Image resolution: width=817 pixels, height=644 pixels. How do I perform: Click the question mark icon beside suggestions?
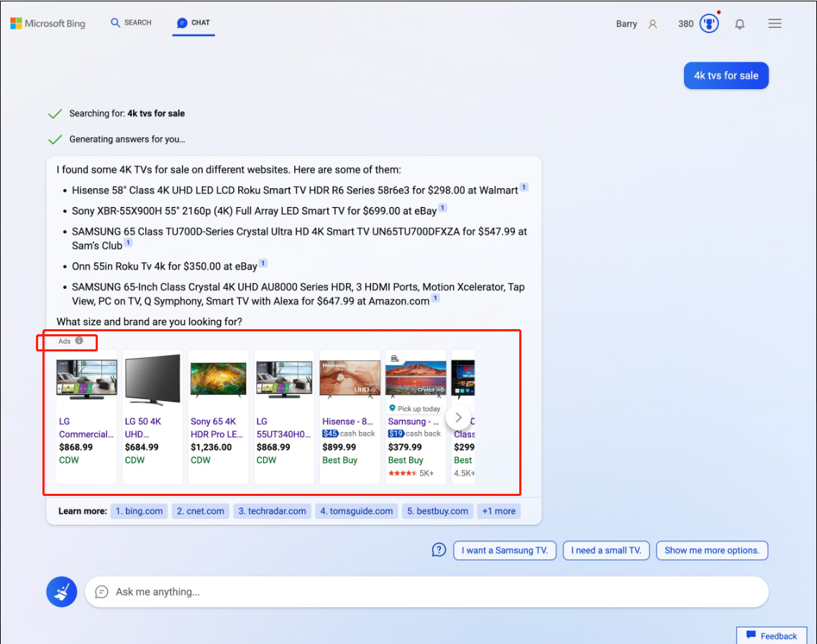[439, 550]
